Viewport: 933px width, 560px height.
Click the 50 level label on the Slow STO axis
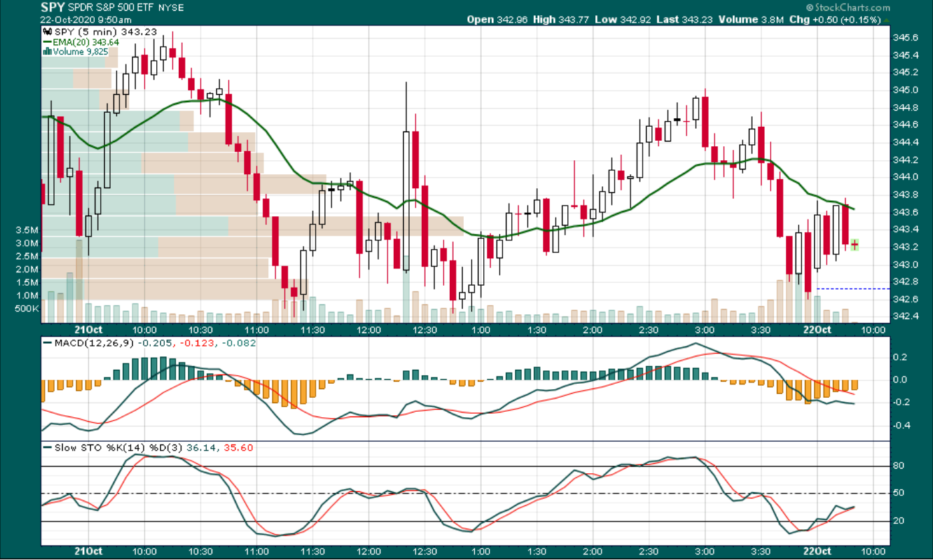point(898,493)
